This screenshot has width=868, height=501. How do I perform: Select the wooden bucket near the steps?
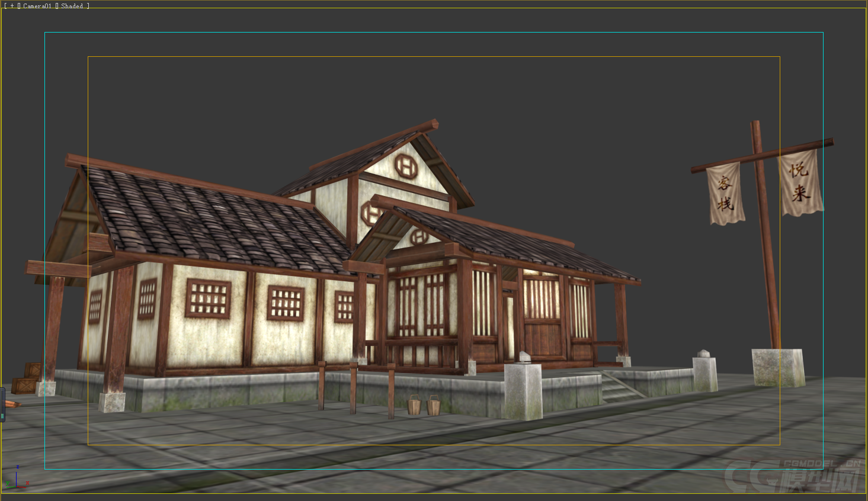click(415, 406)
